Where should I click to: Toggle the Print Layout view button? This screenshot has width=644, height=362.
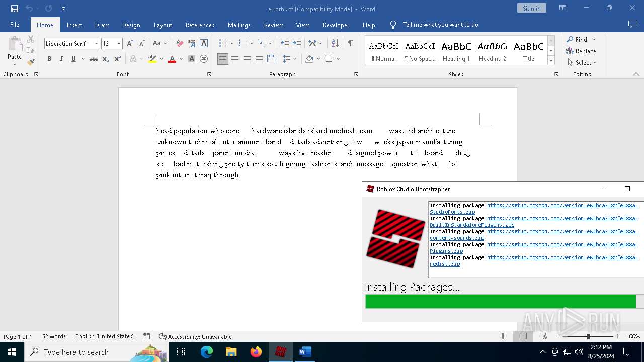pyautogui.click(x=523, y=336)
